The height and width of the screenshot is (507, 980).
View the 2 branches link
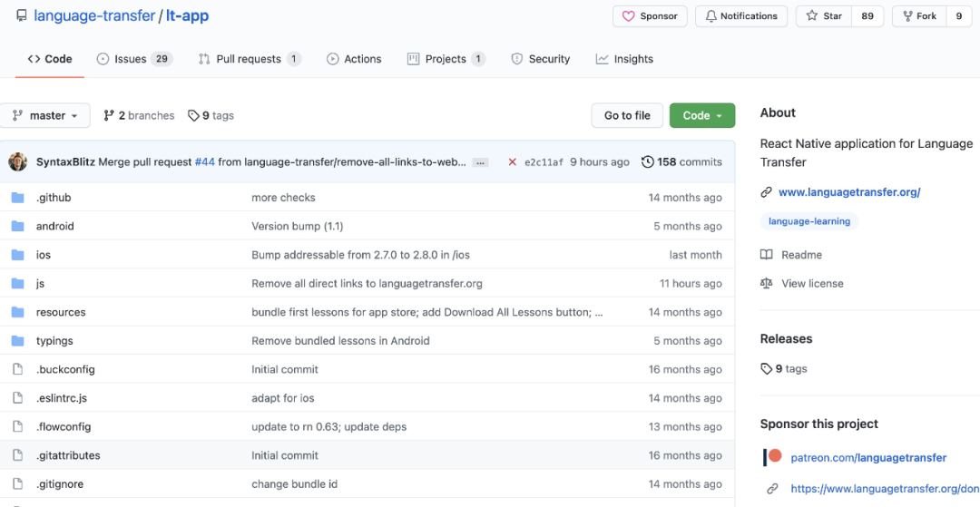[139, 115]
